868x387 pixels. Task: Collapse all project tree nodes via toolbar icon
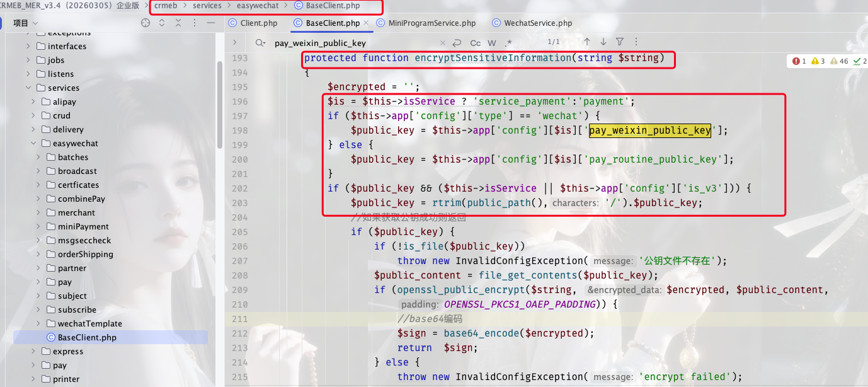click(178, 23)
